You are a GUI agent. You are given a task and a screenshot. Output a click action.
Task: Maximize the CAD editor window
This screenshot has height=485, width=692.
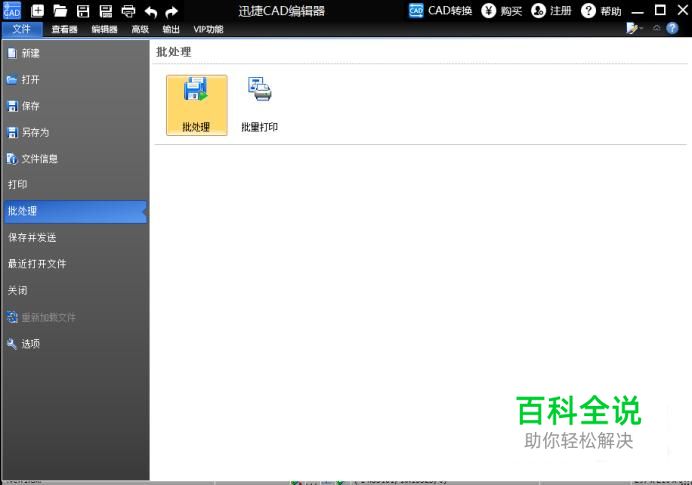tap(660, 10)
